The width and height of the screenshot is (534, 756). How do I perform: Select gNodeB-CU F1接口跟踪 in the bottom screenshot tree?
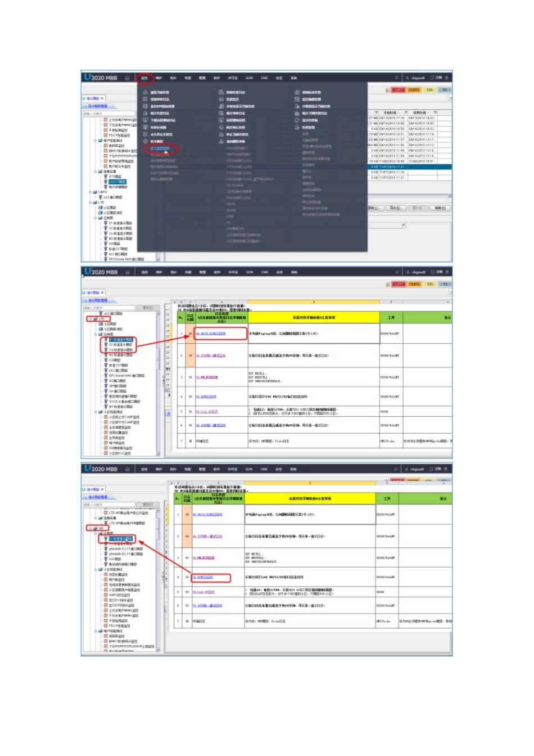(125, 549)
